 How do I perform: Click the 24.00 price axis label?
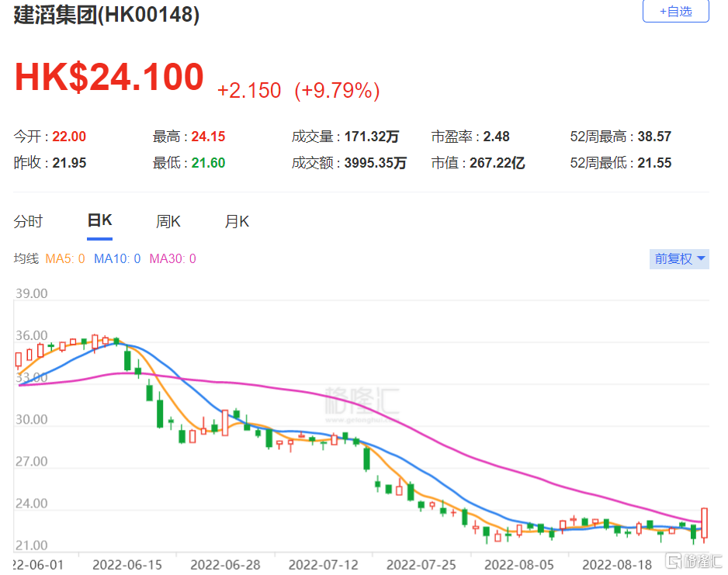pos(32,504)
